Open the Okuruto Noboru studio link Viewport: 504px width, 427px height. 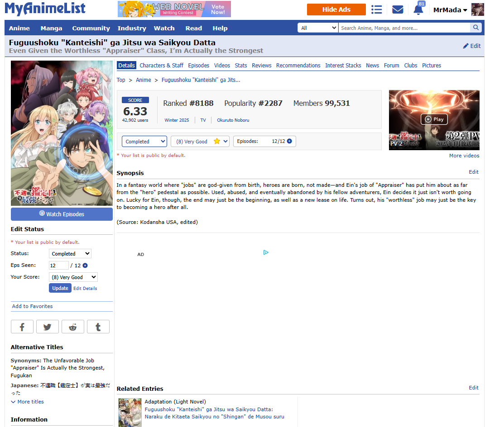click(233, 120)
